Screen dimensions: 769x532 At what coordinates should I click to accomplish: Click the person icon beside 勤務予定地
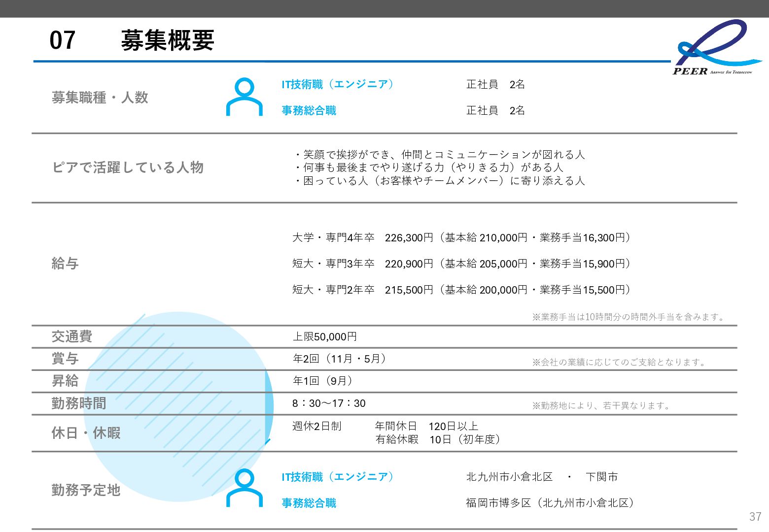pyautogui.click(x=244, y=488)
